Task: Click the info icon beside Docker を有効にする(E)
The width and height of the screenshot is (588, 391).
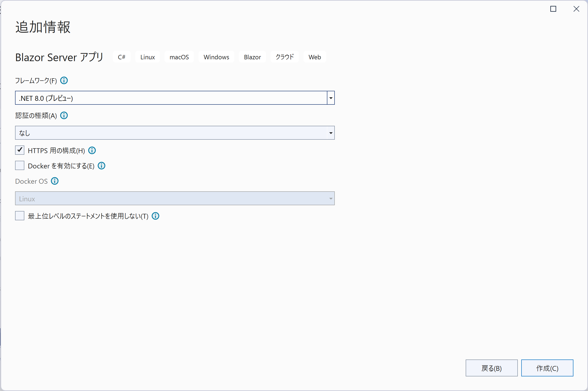Action: point(101,166)
